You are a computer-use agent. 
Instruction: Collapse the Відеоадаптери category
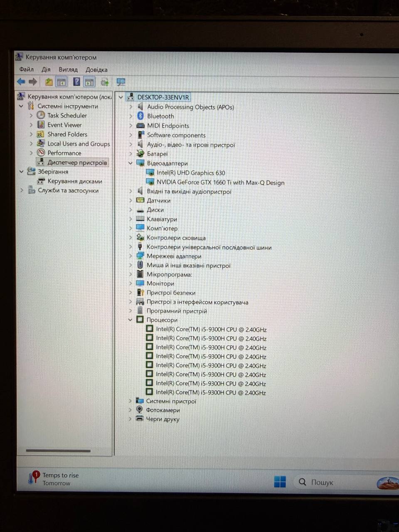click(131, 163)
